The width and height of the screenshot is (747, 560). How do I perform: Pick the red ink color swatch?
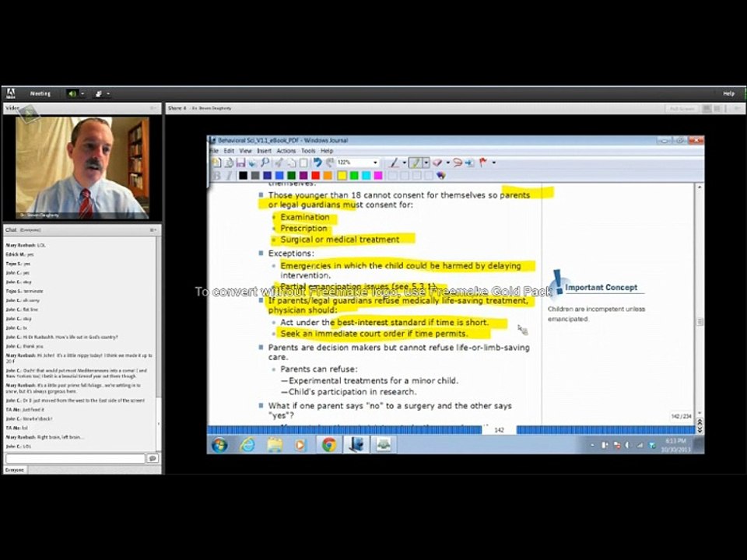(x=315, y=176)
